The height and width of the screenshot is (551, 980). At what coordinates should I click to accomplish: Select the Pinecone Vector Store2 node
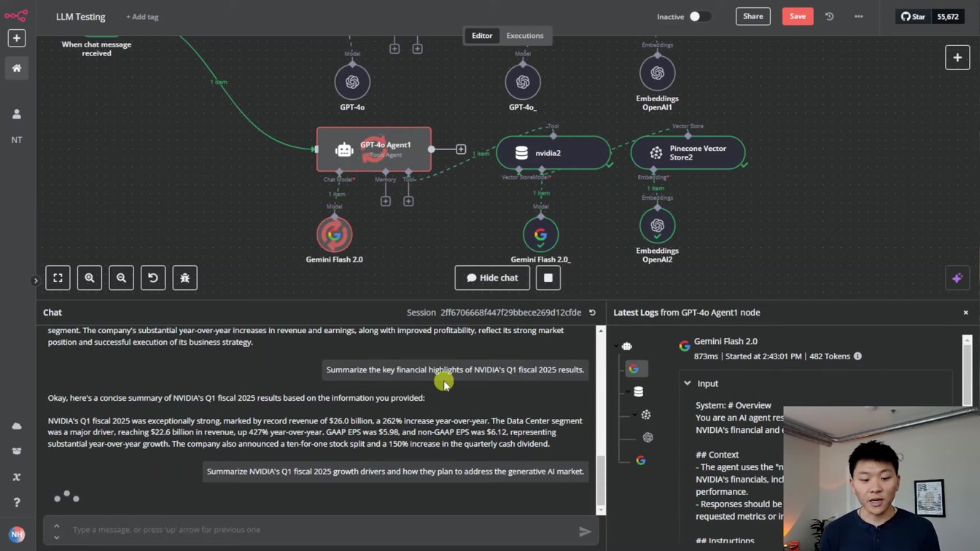click(688, 153)
